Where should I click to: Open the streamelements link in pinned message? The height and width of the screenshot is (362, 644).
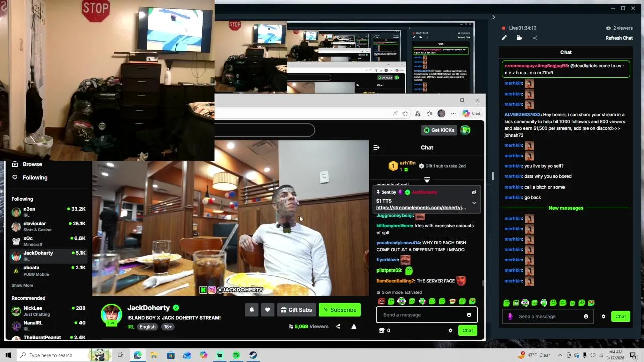pyautogui.click(x=421, y=208)
